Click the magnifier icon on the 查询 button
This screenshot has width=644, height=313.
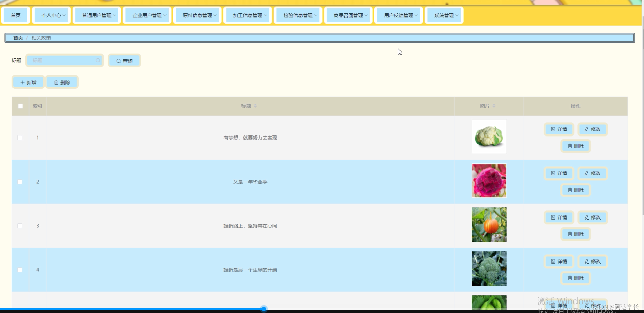118,61
